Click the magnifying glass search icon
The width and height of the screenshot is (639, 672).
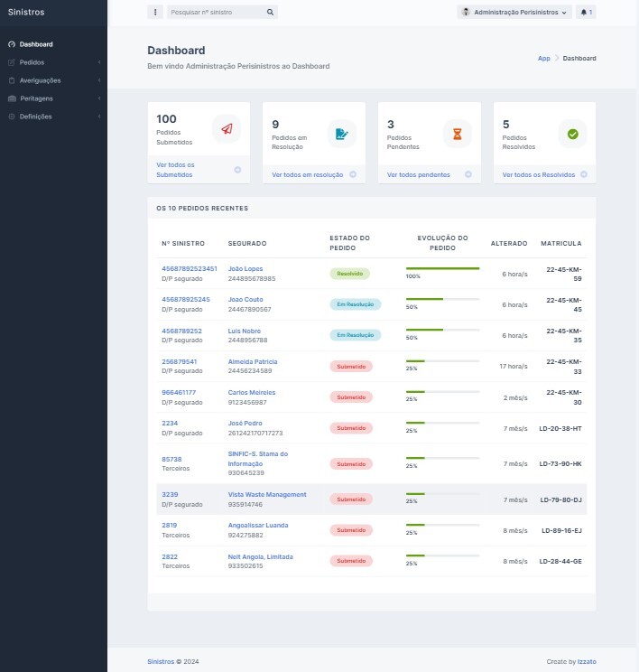pyautogui.click(x=270, y=13)
